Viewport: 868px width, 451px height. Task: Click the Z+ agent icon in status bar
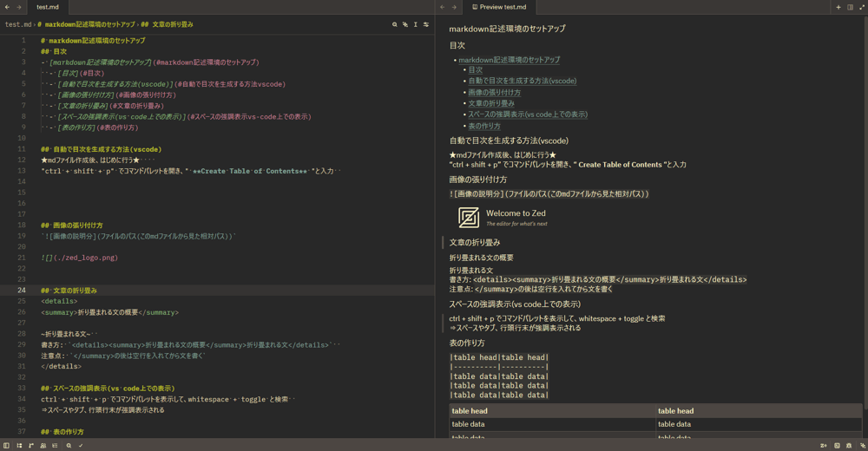coord(823,445)
